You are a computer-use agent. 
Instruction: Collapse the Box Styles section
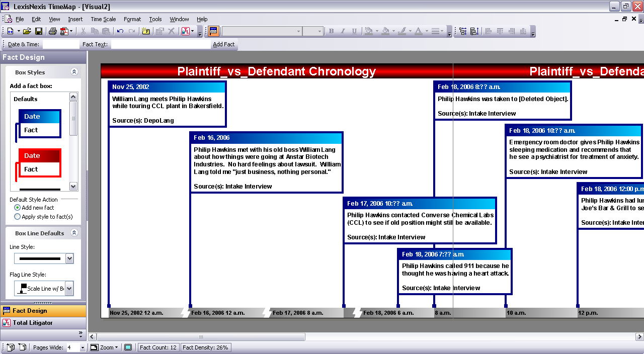[x=74, y=72]
